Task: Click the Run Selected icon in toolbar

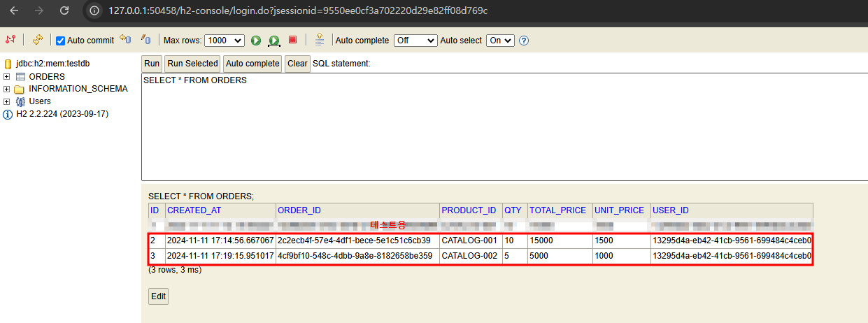Action: tap(274, 41)
